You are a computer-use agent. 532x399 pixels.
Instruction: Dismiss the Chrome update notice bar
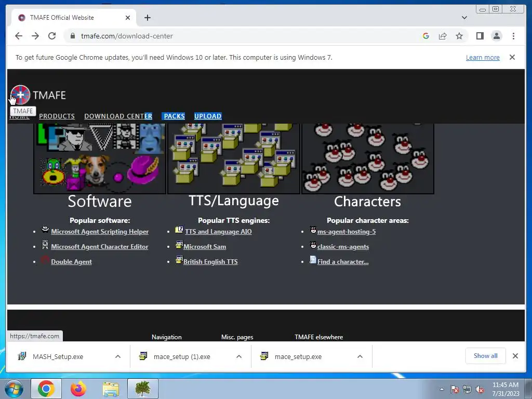(x=512, y=57)
